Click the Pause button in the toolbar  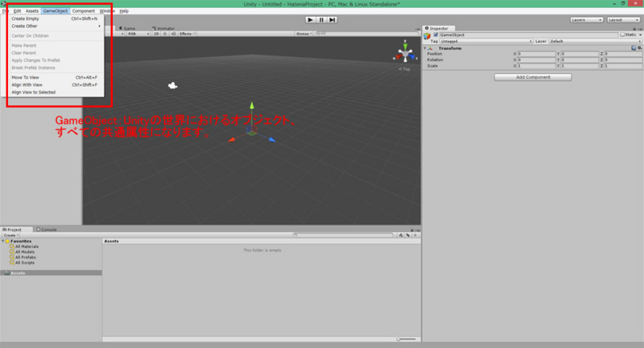click(321, 19)
